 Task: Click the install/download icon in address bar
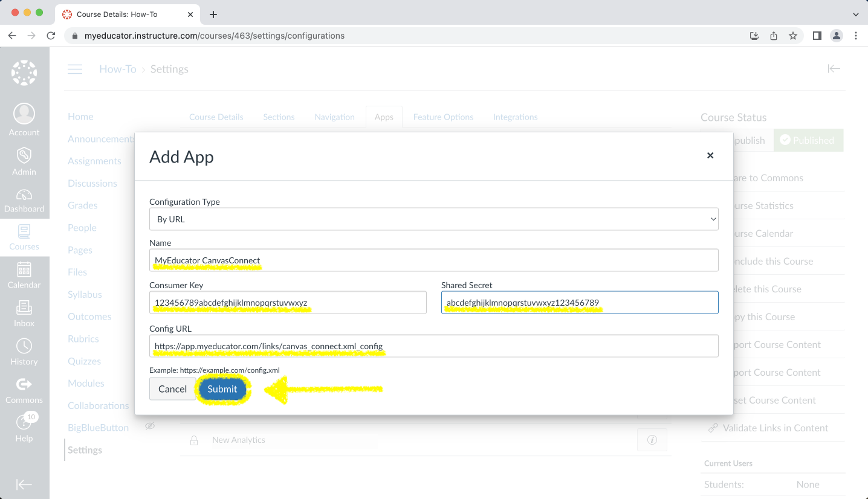pyautogui.click(x=754, y=36)
